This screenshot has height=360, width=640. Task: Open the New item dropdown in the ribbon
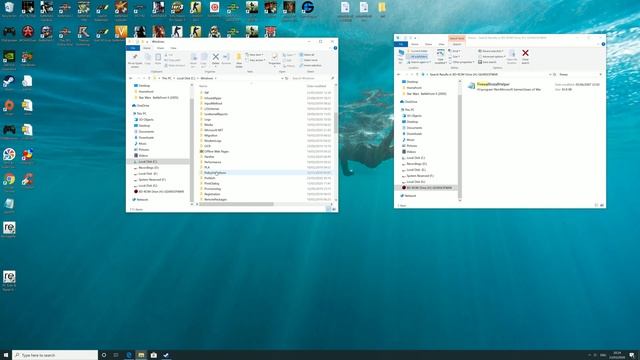click(254, 55)
